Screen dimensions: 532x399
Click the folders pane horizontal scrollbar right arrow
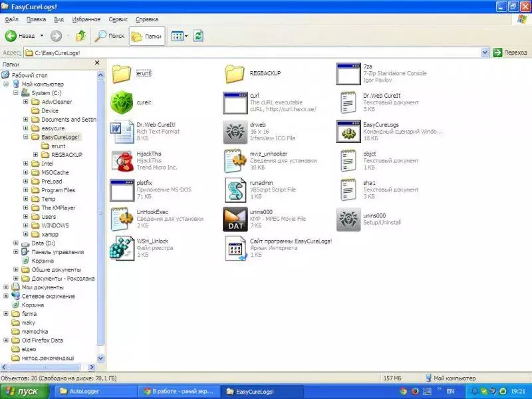point(92,367)
